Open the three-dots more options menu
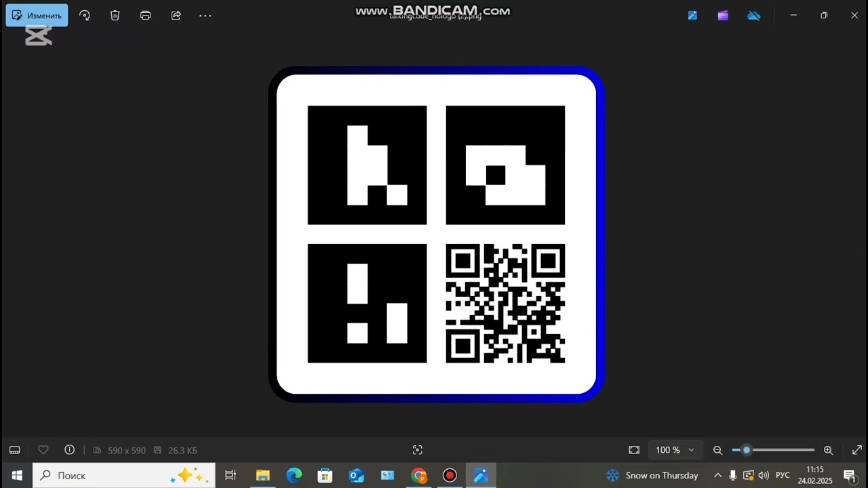 (x=205, y=15)
